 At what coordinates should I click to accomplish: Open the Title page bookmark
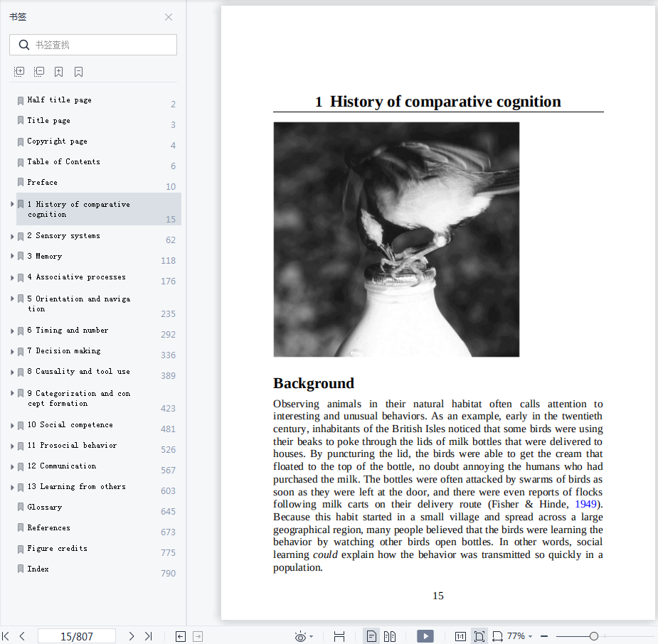[48, 120]
